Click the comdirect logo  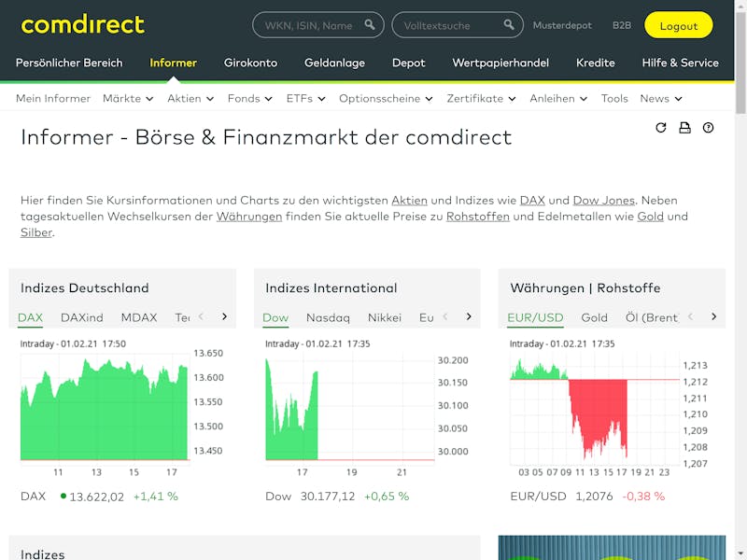pyautogui.click(x=83, y=25)
